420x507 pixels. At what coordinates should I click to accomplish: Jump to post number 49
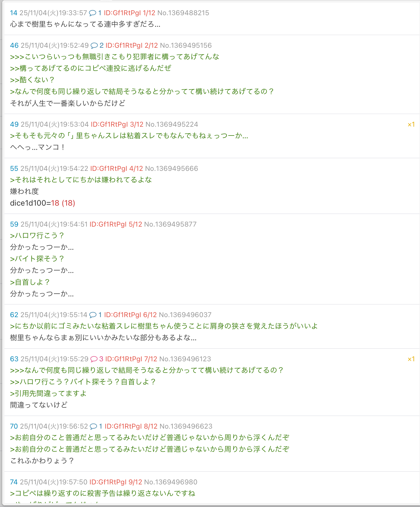[x=14, y=124]
